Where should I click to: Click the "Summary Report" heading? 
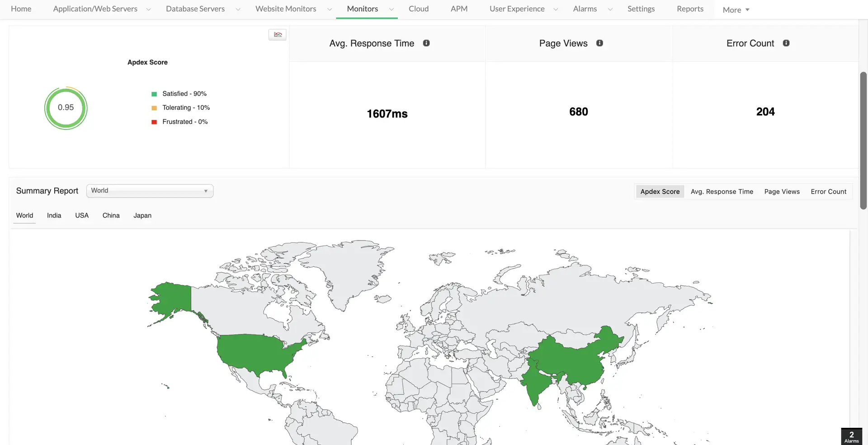point(47,191)
